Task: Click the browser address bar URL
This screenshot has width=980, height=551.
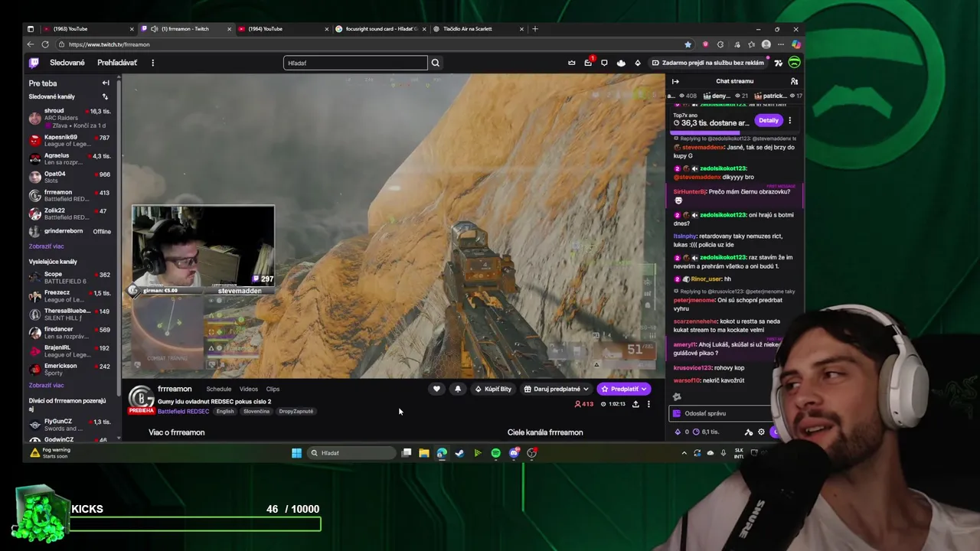Action: (x=109, y=44)
